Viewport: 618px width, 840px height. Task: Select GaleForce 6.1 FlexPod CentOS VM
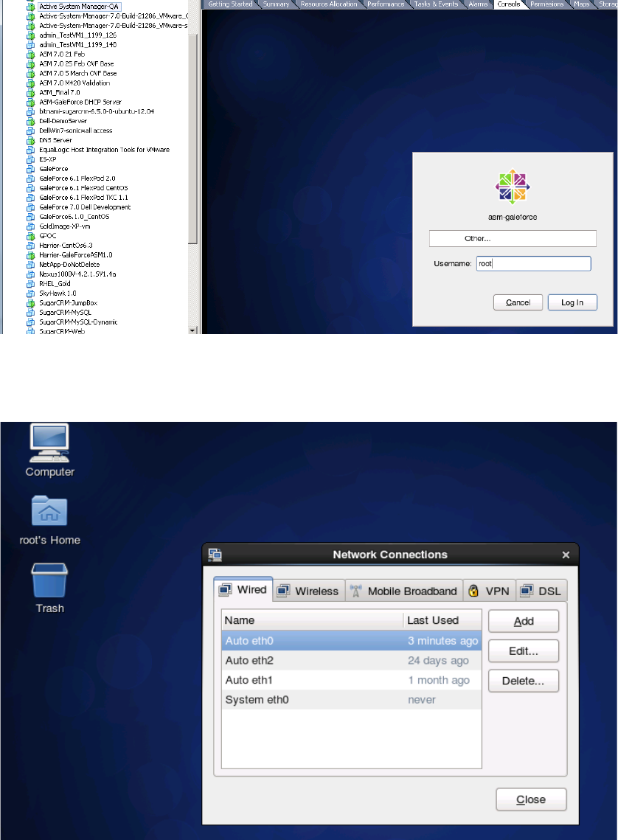[x=83, y=189]
